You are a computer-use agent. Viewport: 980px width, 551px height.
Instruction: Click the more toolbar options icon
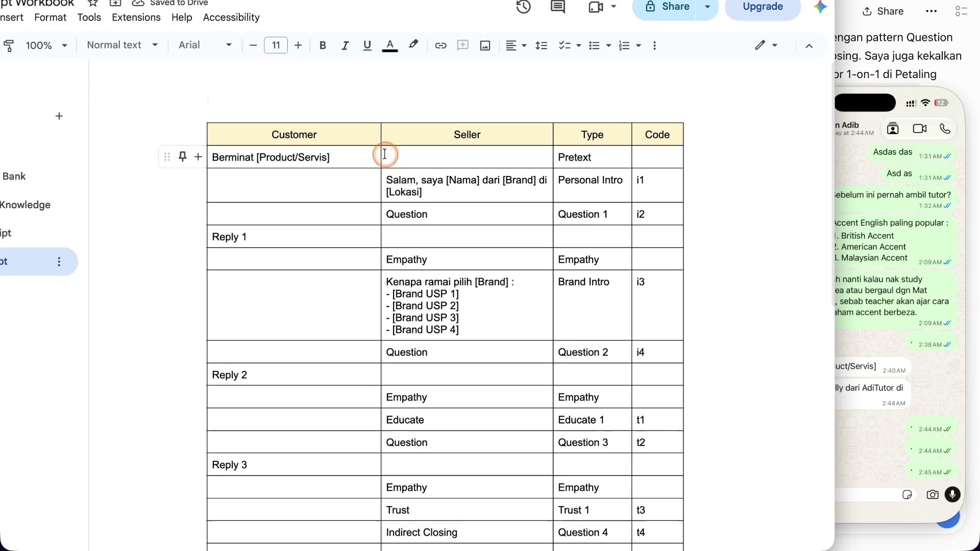tap(655, 45)
